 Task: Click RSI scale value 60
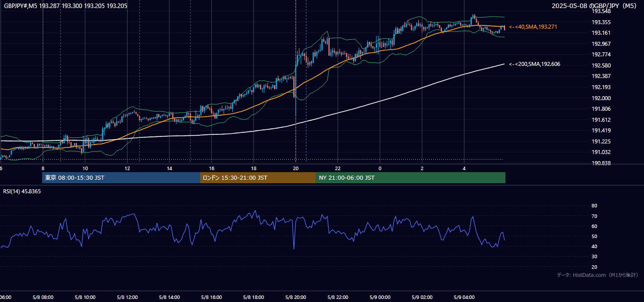point(594,226)
